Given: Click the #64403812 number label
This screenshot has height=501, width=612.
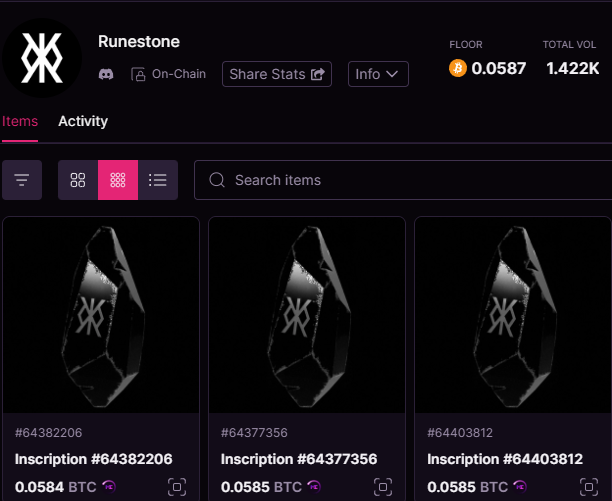Looking at the screenshot, I should pyautogui.click(x=460, y=433).
